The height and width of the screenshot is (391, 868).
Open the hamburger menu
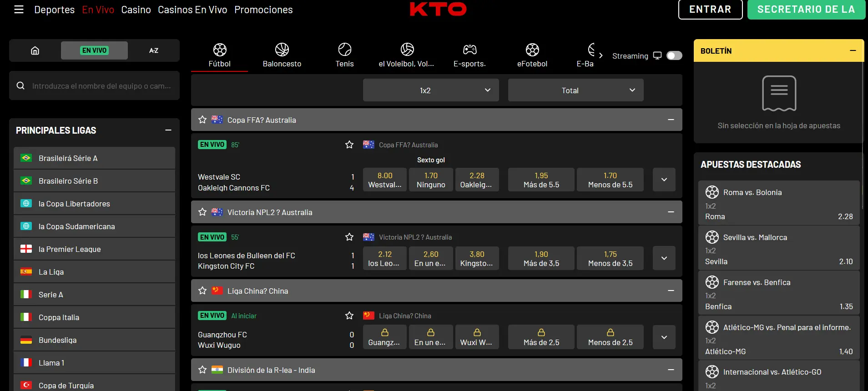[x=19, y=10]
